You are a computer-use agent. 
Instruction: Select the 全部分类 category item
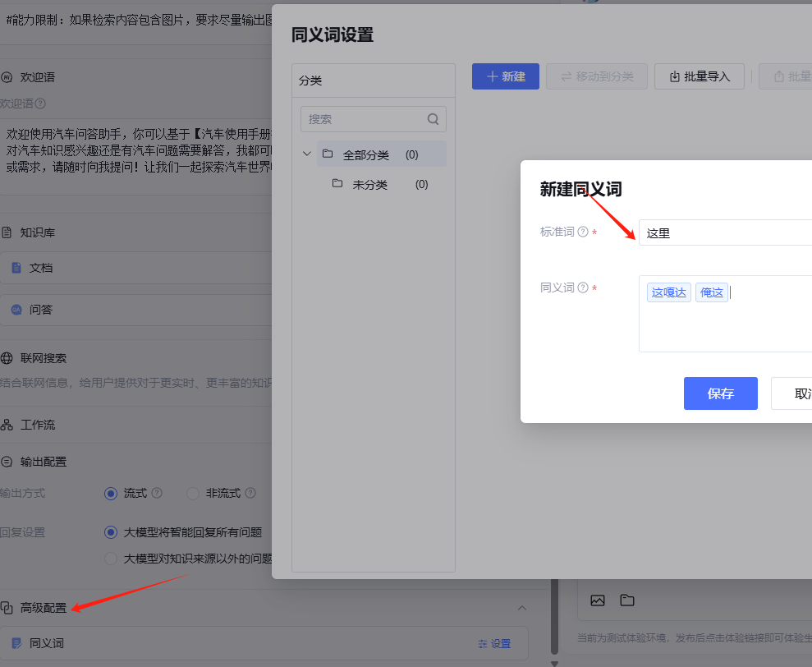point(381,154)
